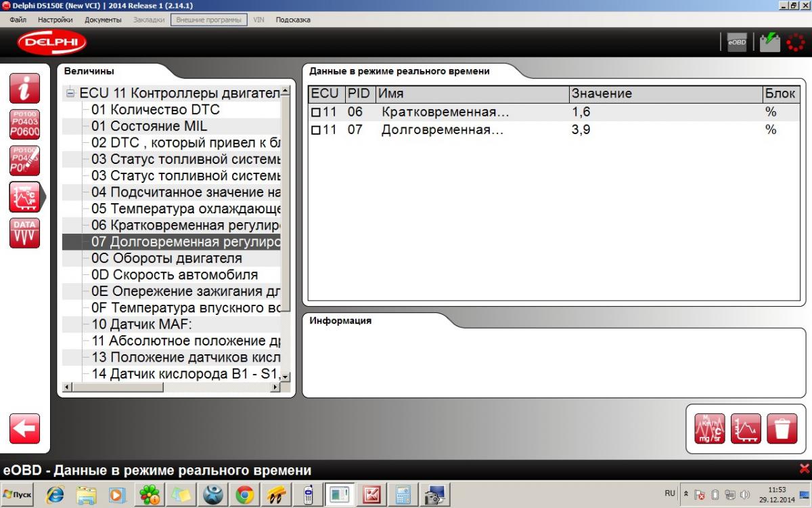
Task: Select the real-time data graph sidebar icon
Action: tap(25, 196)
